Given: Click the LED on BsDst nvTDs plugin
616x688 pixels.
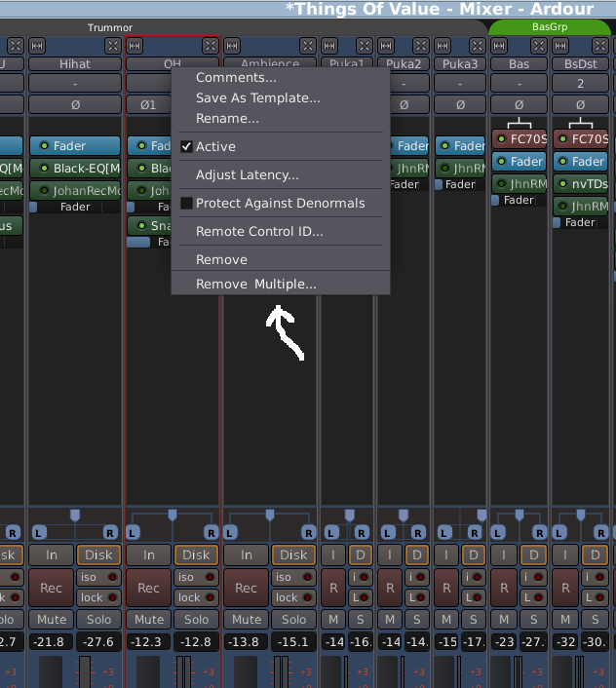Looking at the screenshot, I should [x=562, y=184].
